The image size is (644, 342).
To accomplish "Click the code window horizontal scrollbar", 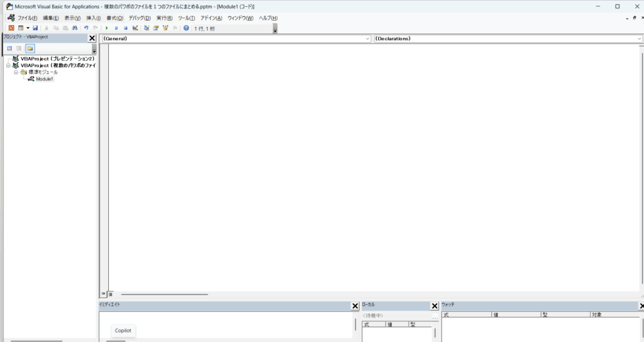I will pyautogui.click(x=164, y=294).
